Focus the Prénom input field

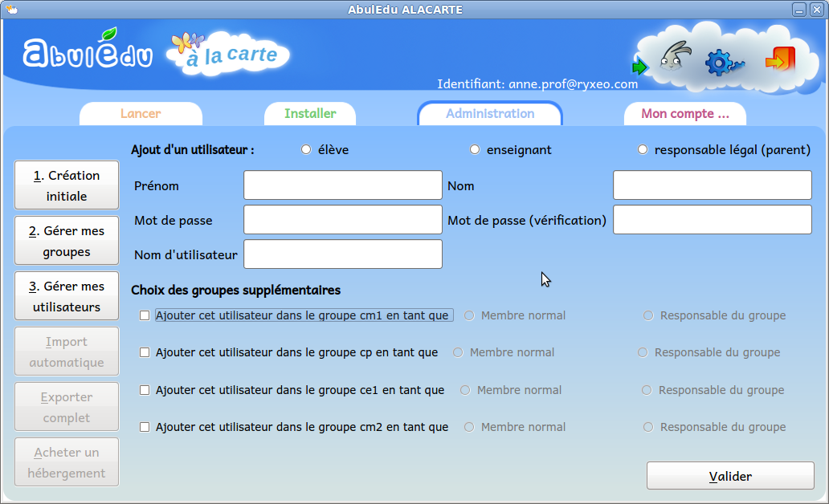click(x=342, y=185)
